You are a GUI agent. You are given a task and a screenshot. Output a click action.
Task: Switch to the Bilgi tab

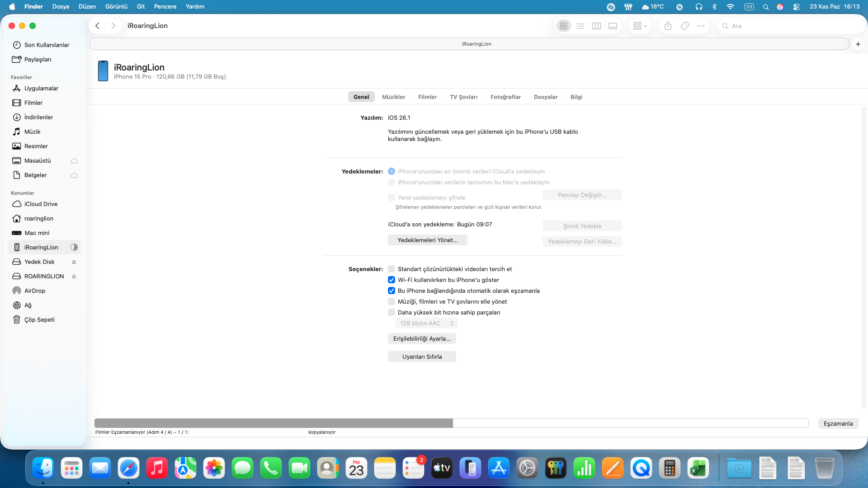[576, 97]
